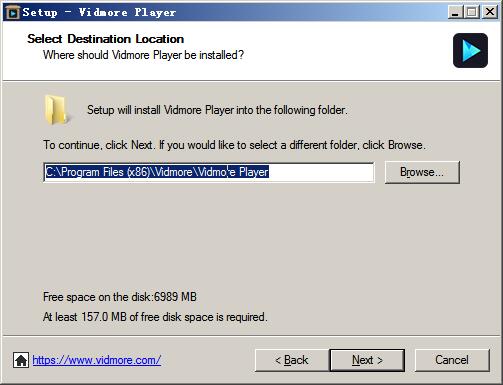Click the setup icon in title bar
Image resolution: width=503 pixels, height=385 pixels.
(x=13, y=13)
